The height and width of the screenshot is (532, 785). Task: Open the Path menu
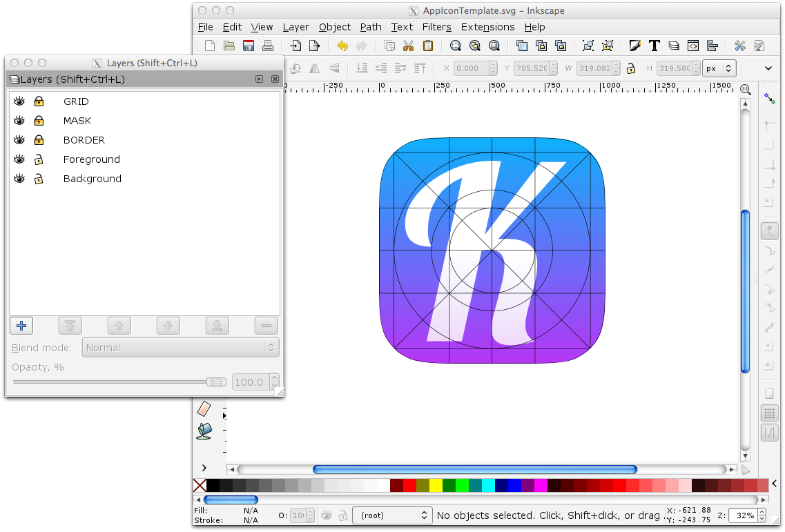pyautogui.click(x=371, y=27)
